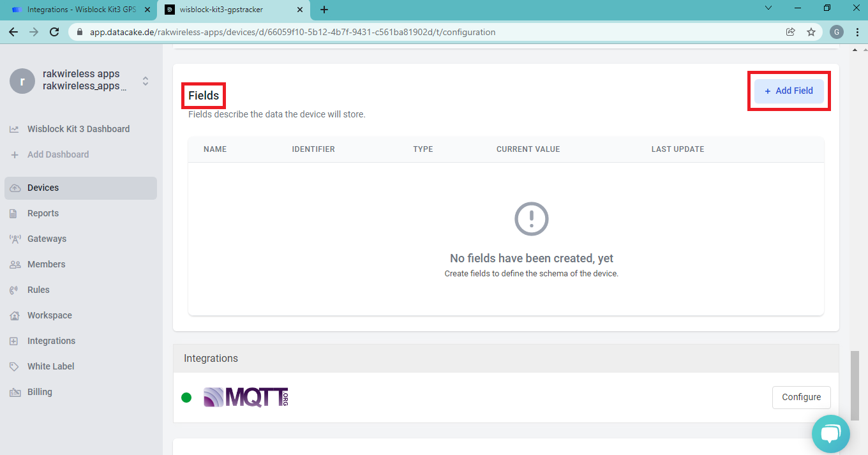Open the live chat bubble widget
This screenshot has height=455, width=868.
click(x=830, y=435)
